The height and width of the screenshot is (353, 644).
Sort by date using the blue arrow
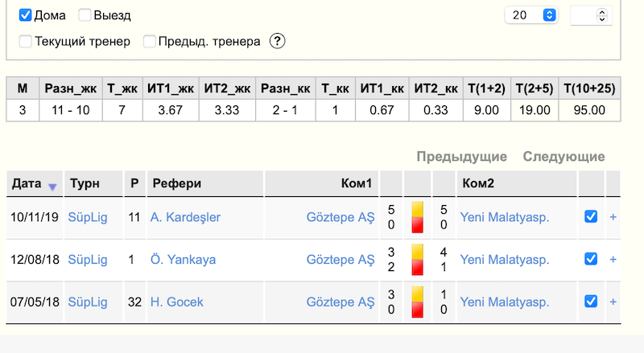52,187
